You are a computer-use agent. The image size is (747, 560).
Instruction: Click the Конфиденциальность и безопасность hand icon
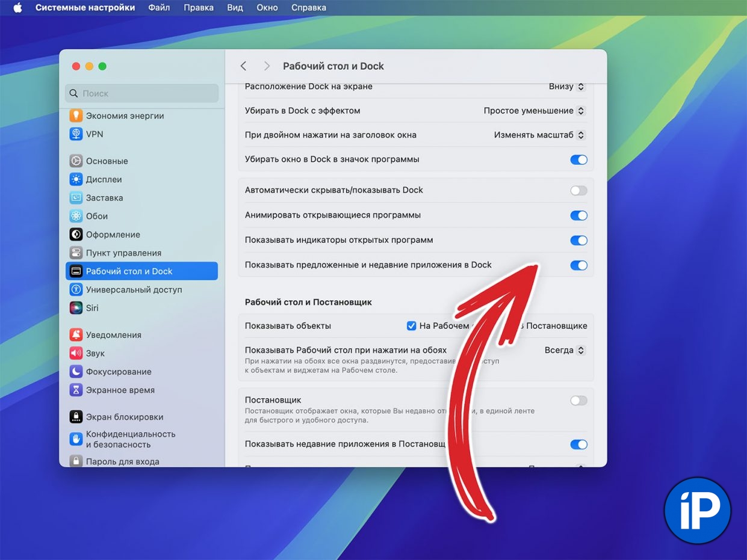[x=76, y=439]
